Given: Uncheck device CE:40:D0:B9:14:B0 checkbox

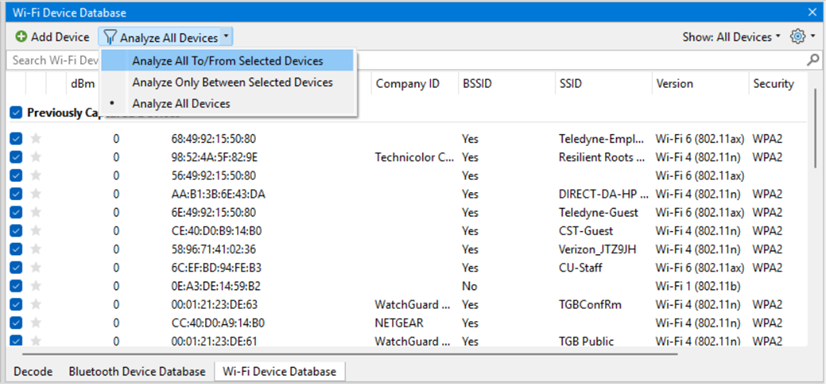Looking at the screenshot, I should (16, 231).
